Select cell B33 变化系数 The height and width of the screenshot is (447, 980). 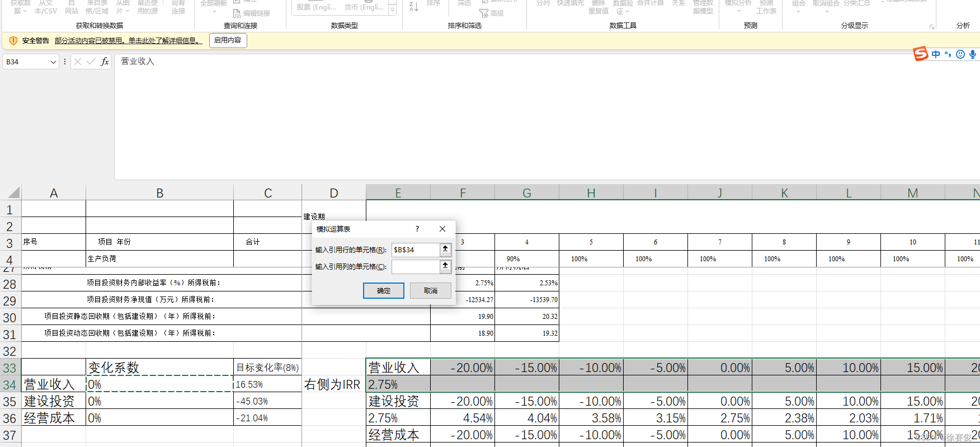pos(159,368)
